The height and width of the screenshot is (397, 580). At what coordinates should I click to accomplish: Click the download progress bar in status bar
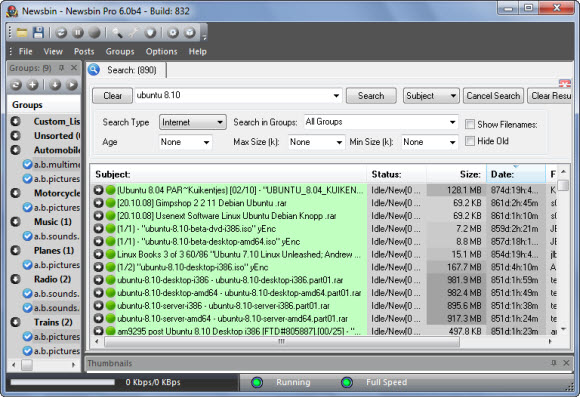63,382
